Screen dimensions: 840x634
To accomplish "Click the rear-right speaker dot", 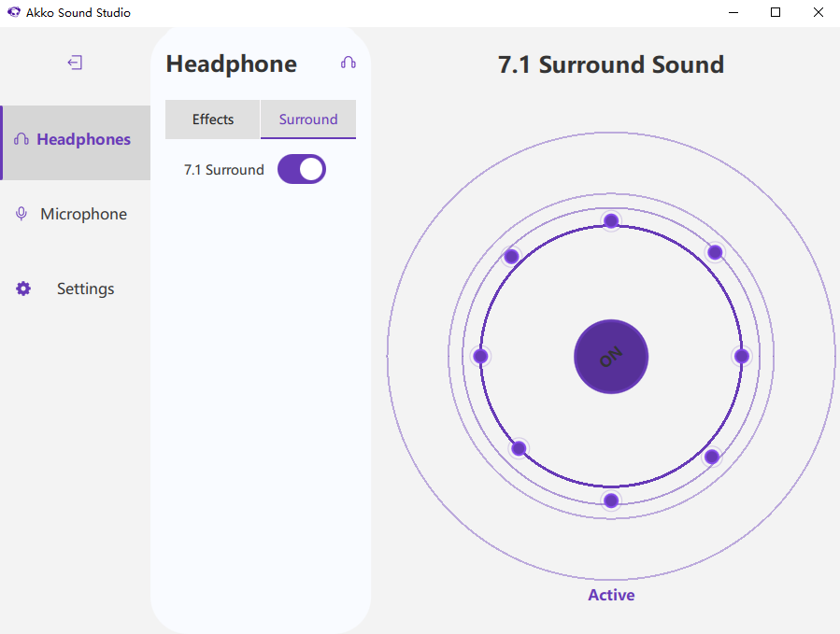I will tap(711, 457).
